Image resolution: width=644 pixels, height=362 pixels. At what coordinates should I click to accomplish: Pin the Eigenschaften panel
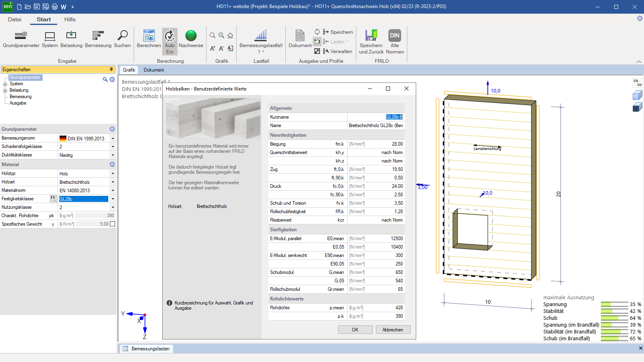(111, 70)
